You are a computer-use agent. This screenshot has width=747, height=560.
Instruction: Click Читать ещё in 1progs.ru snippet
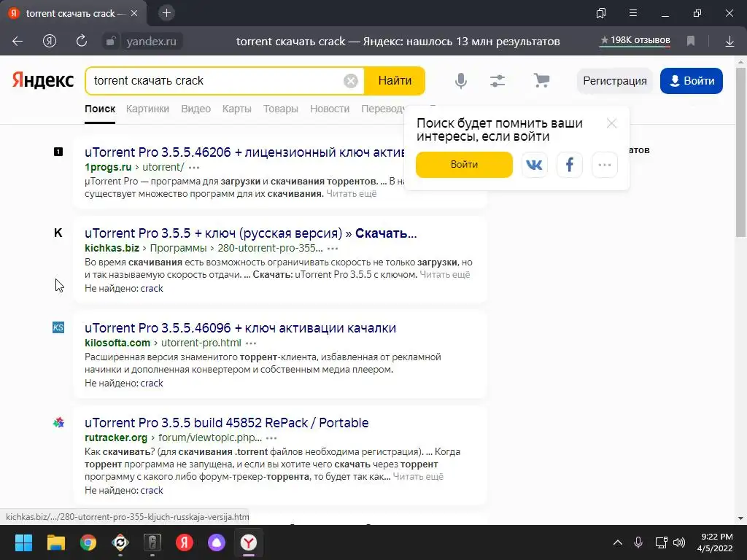352,194
